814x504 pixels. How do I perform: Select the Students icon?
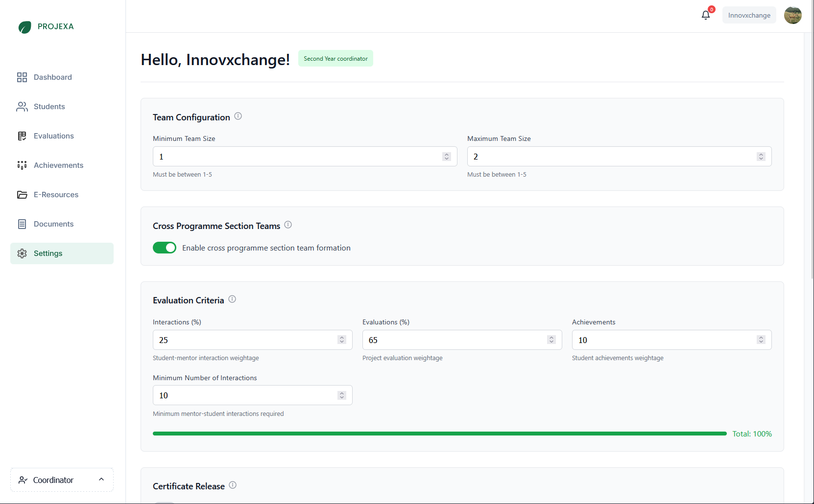coord(22,107)
